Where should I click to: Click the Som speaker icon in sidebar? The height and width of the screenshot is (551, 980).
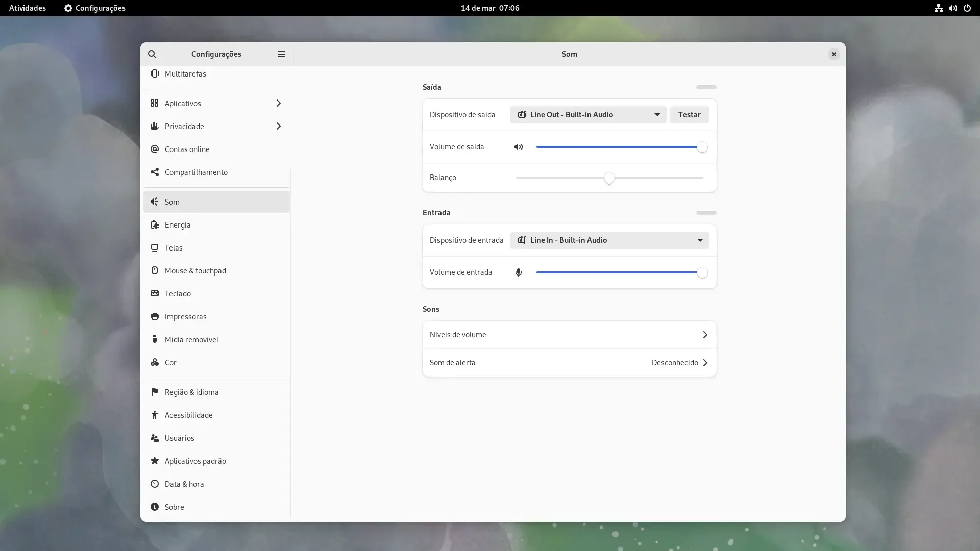click(155, 202)
